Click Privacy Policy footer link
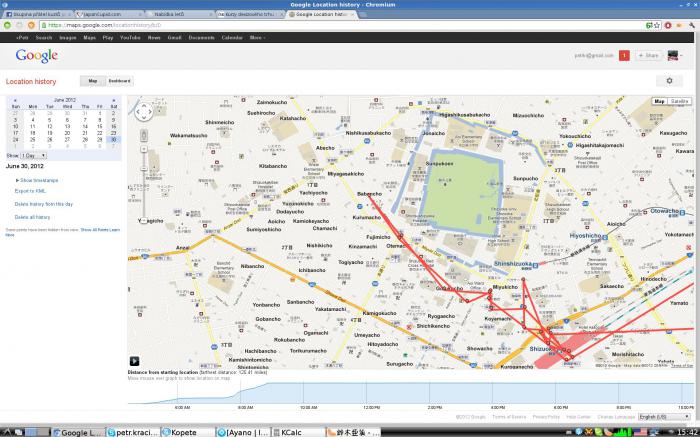700x437 pixels. tap(546, 417)
